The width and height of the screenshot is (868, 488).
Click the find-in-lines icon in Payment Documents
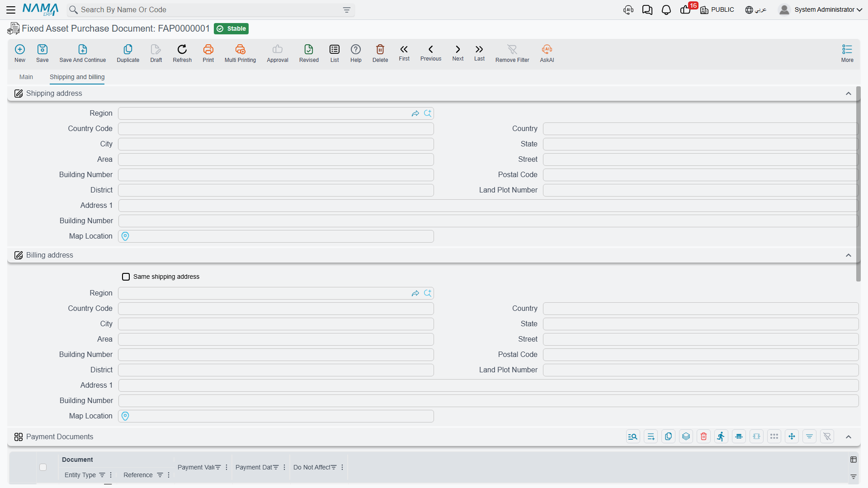[x=633, y=436]
